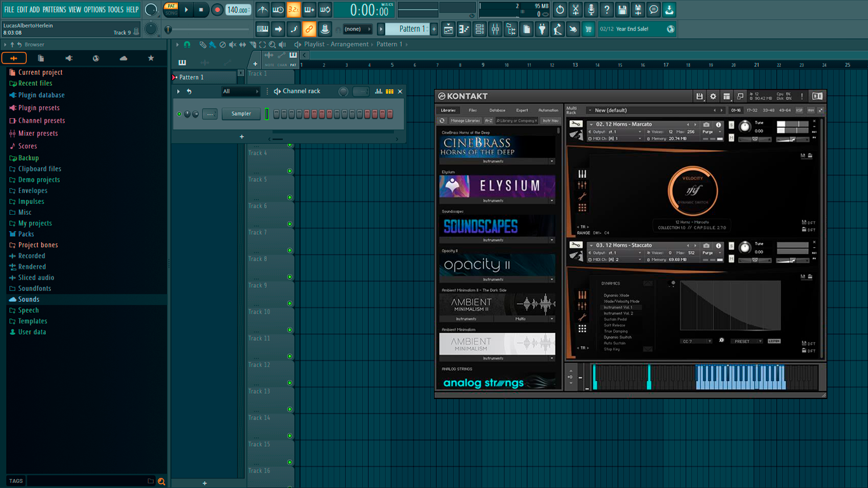
Task: Enable wait for input to start playing
Action: click(x=278, y=10)
